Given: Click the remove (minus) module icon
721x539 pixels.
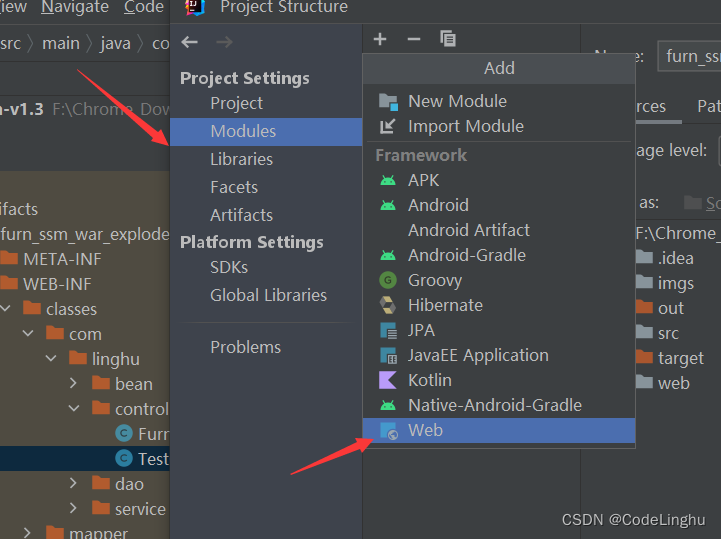Looking at the screenshot, I should (414, 39).
